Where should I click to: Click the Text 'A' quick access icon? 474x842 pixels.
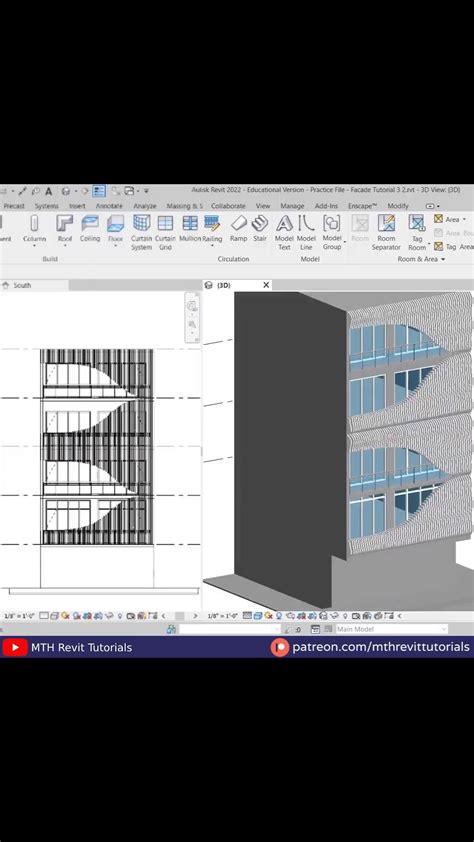pos(49,191)
